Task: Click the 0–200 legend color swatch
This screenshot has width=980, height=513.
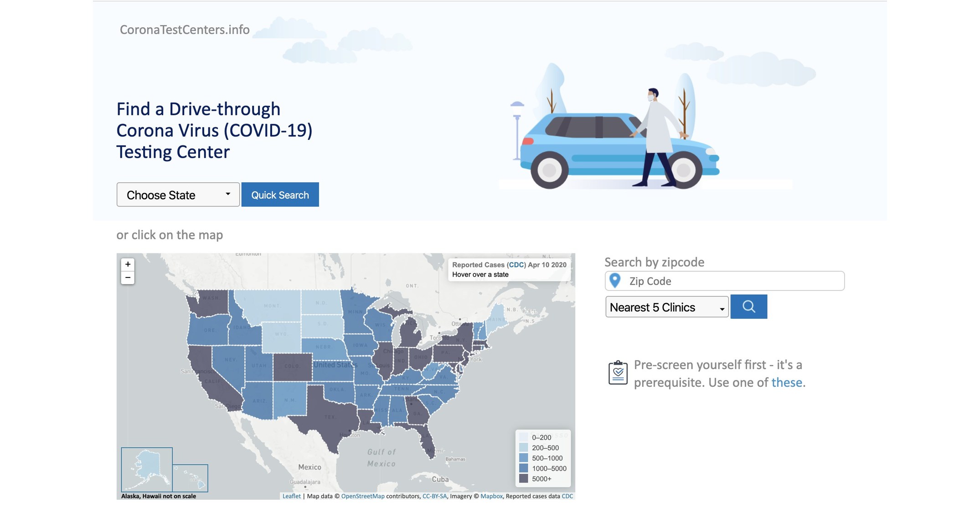Action: point(524,437)
